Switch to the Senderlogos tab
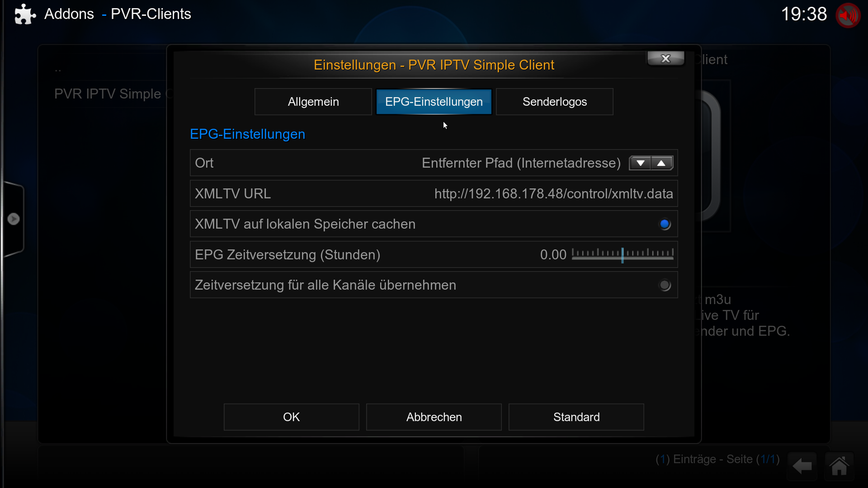868x488 pixels. pyautogui.click(x=555, y=102)
